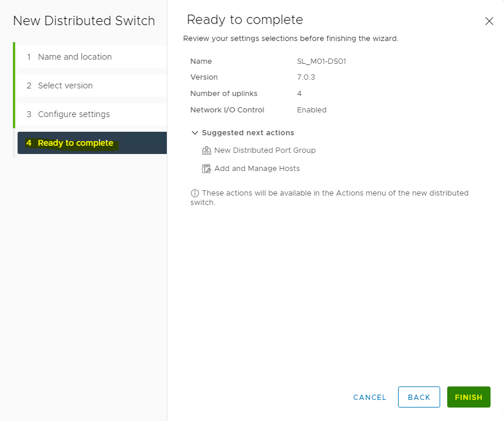Click the CANCEL button
This screenshot has width=504, height=421.
pos(369,397)
